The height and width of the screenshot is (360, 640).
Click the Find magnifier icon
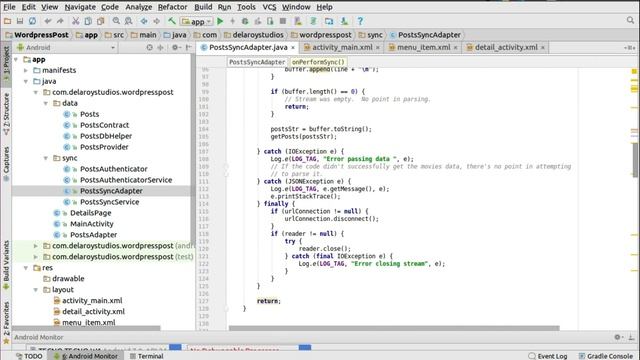coord(116,21)
